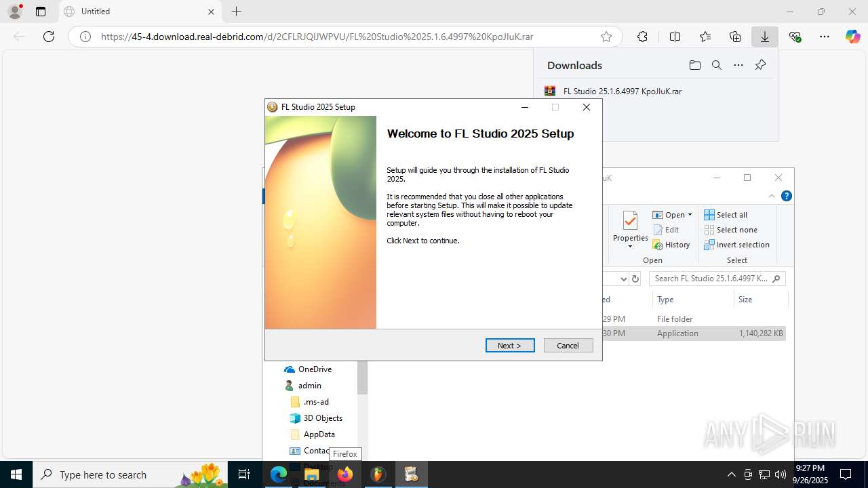The image size is (868, 488).
Task: Open Windows Start menu
Action: 16,474
